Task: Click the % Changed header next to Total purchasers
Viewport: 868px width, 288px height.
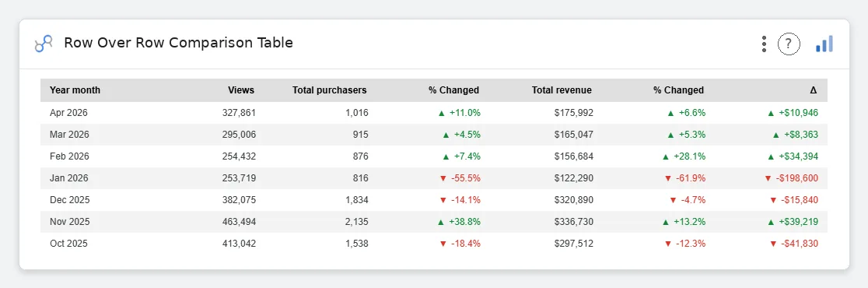Action: (454, 90)
